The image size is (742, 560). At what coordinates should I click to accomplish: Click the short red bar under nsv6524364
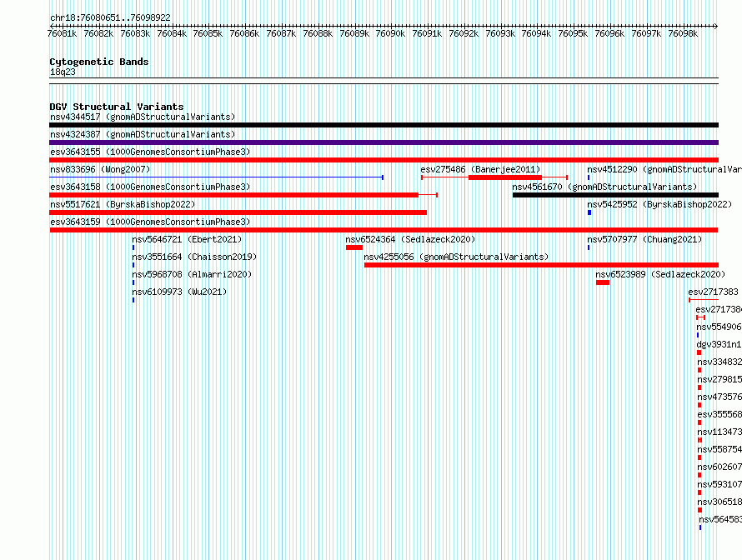click(354, 247)
